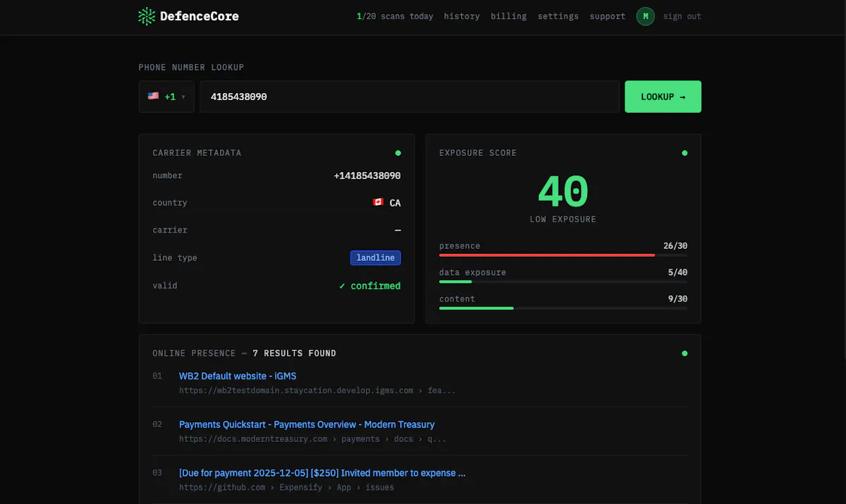The image size is (846, 504).
Task: Click the LOOKUP button
Action: (663, 97)
